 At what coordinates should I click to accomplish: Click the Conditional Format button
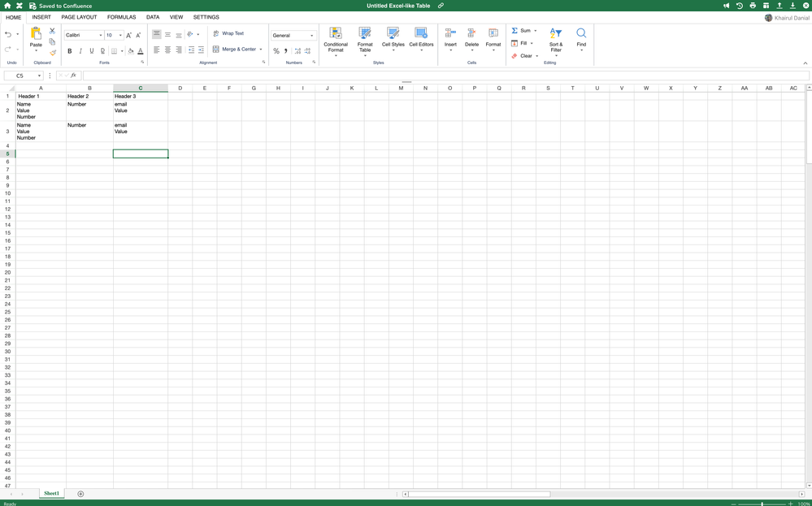[335, 41]
